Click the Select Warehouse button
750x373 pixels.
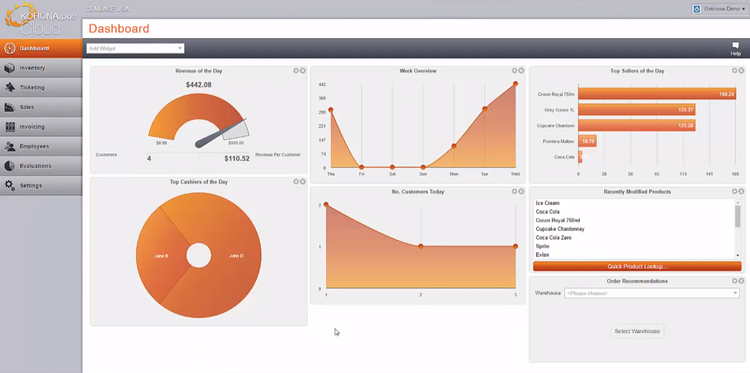tap(637, 331)
